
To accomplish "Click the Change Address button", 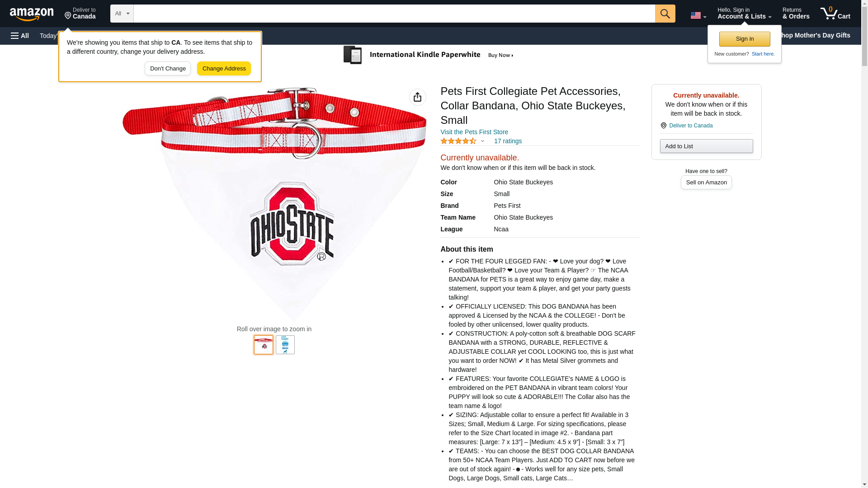I will click(224, 69).
